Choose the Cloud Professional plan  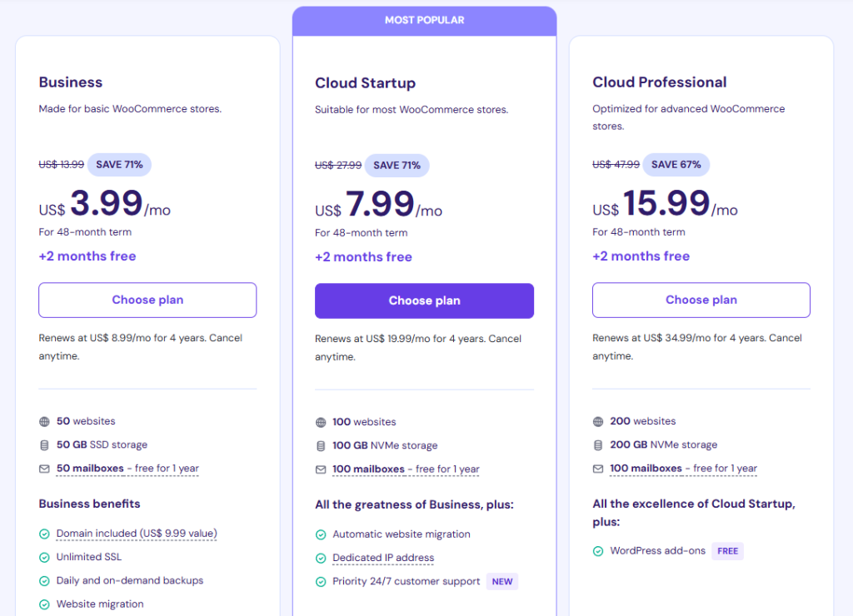pos(701,301)
